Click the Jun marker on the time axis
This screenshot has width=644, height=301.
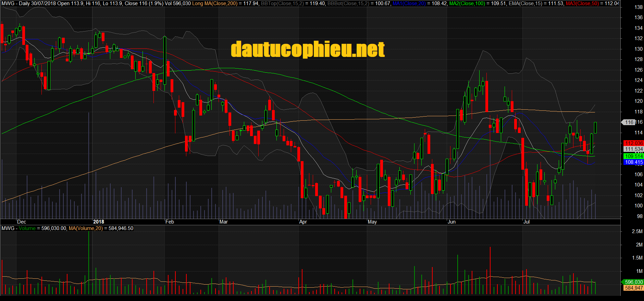click(451, 222)
